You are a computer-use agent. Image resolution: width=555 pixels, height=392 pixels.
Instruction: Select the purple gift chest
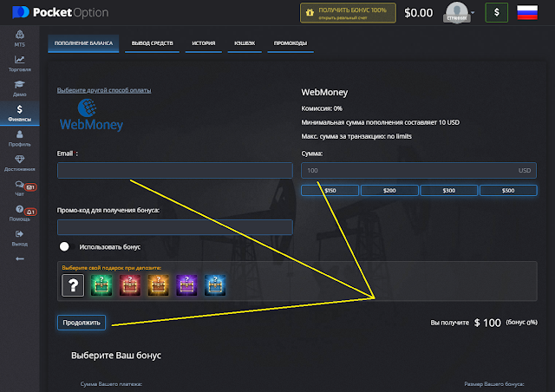click(186, 285)
